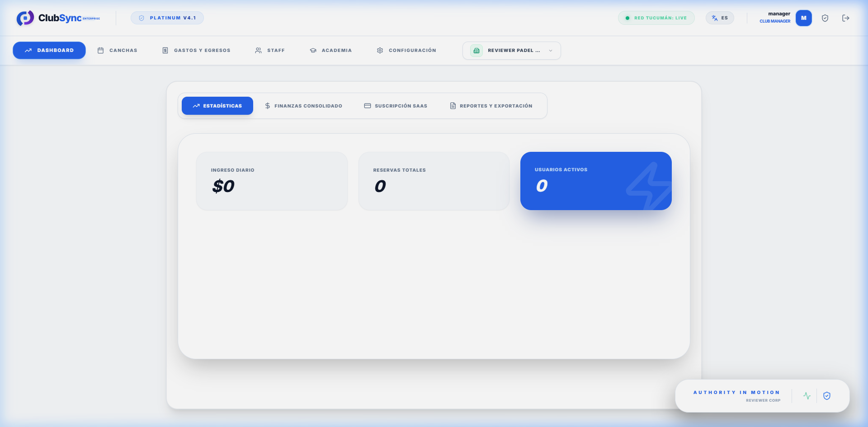Switch to the Finanzas Consolidado tab
The image size is (868, 427).
point(303,105)
